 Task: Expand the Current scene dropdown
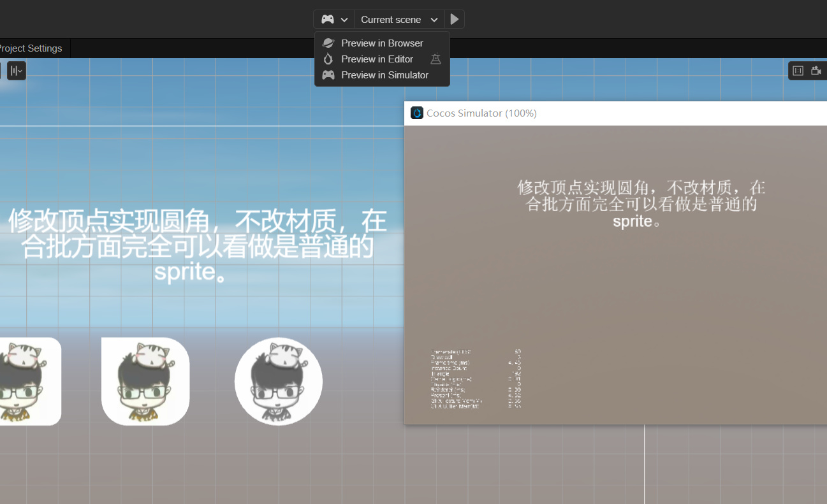(x=399, y=19)
